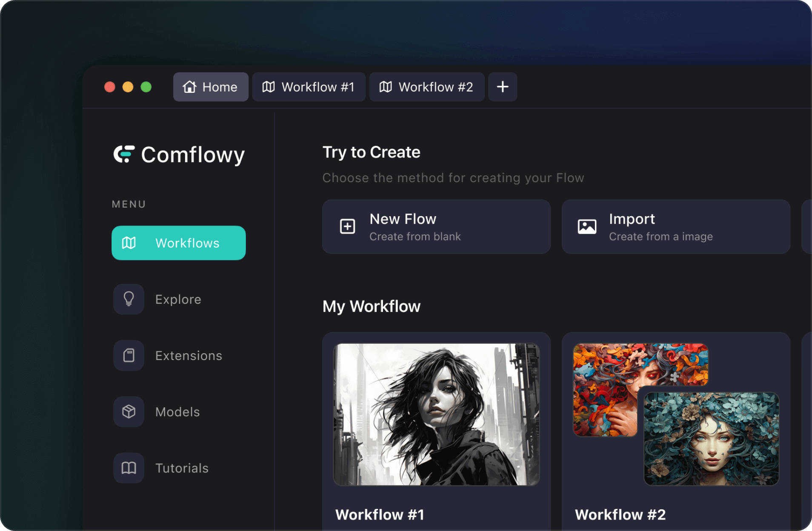Image resolution: width=812 pixels, height=531 pixels.
Task: Open the black-and-white Workflow #1 thumbnail
Action: click(436, 414)
